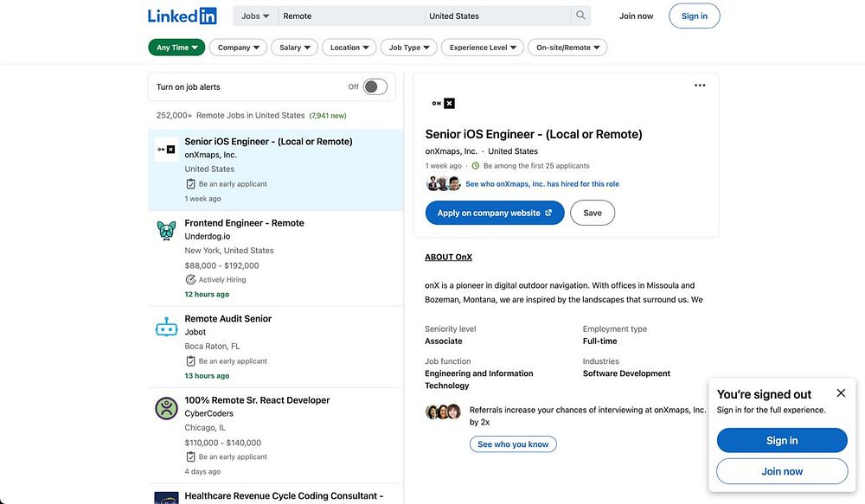The image size is (865, 504).
Task: Click the search magnifier icon
Action: 581,16
